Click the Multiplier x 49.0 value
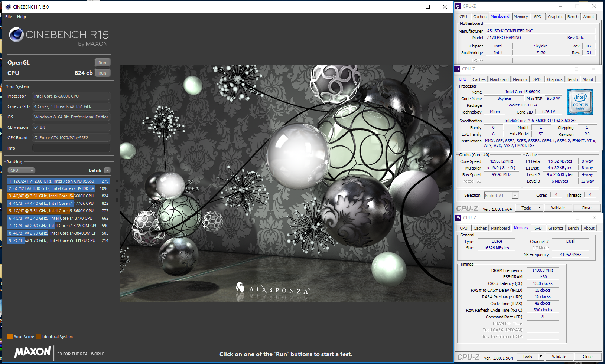This screenshot has height=364, width=605. (x=501, y=168)
